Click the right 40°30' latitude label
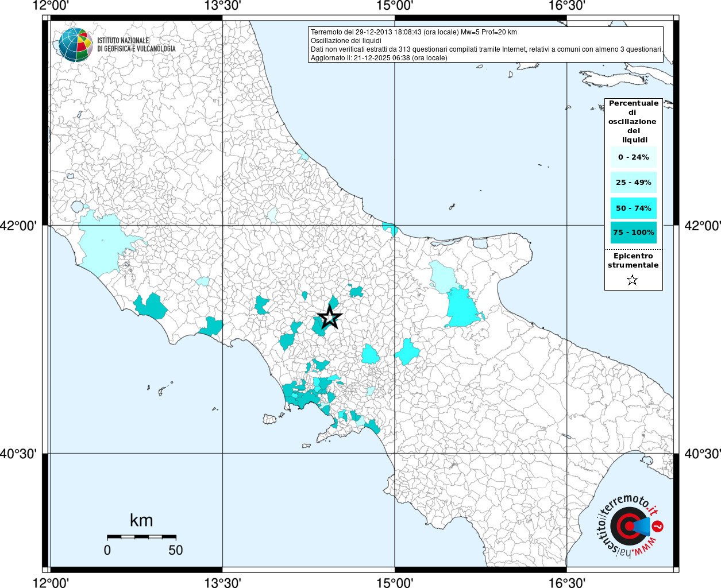The image size is (721, 588). (x=702, y=454)
